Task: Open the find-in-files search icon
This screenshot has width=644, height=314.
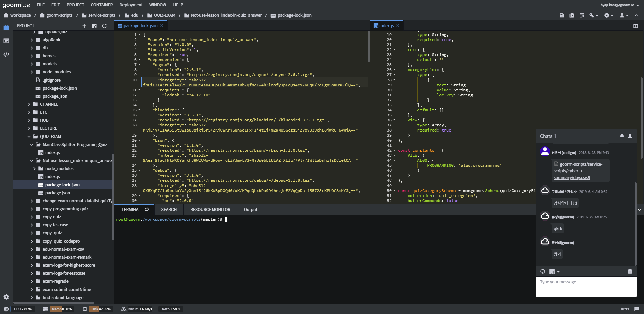Action: tap(582, 15)
